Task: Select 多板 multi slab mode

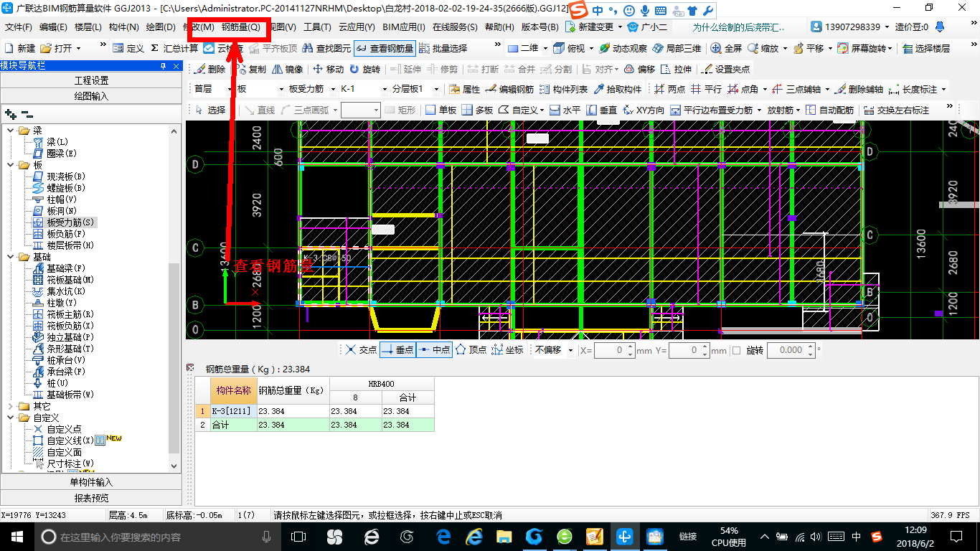Action: [478, 110]
